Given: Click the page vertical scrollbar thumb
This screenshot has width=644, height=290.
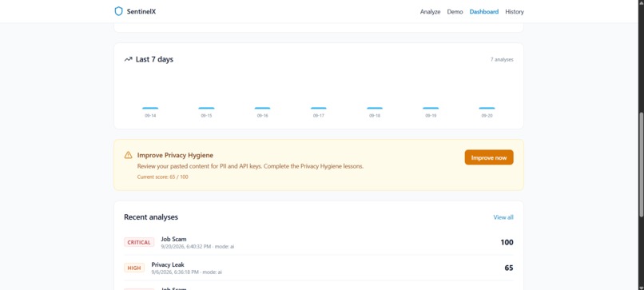Looking at the screenshot, I should point(641,165).
